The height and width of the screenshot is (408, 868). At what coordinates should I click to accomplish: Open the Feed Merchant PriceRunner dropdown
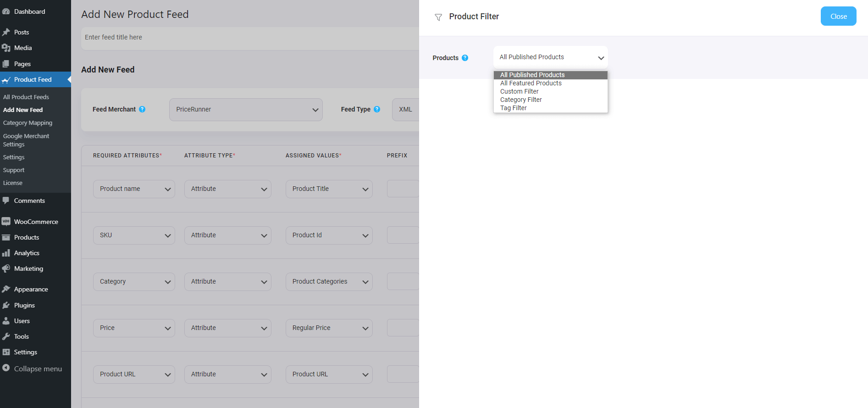coord(246,110)
